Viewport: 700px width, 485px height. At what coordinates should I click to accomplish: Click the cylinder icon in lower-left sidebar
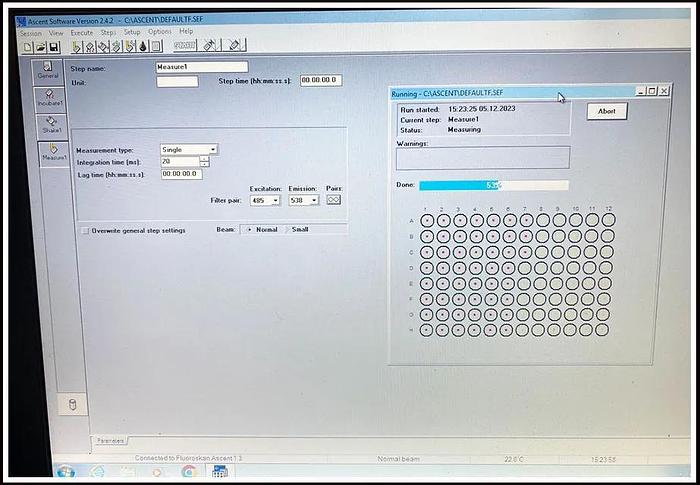[x=73, y=405]
